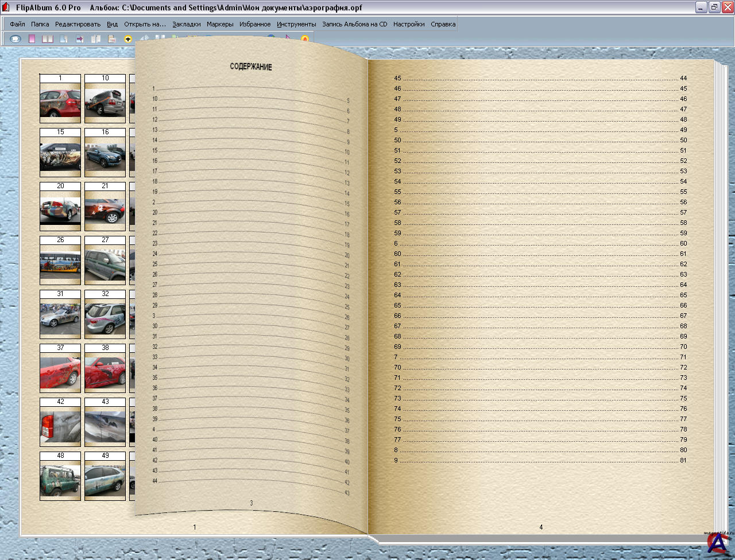Click the purple arrow page icon
Screen dimensions: 735x560
point(80,39)
